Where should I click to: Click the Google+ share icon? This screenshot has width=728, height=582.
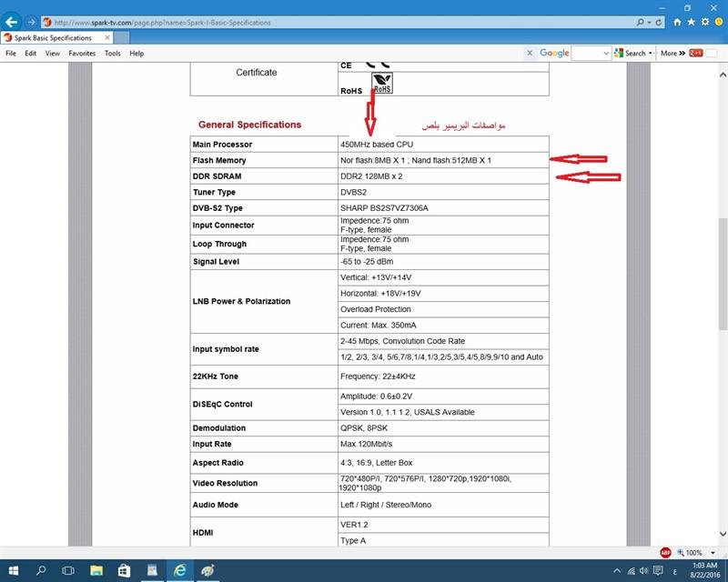695,53
